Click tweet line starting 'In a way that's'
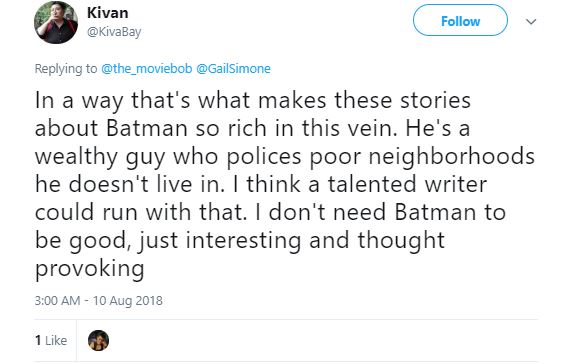The height and width of the screenshot is (364, 571). 253,101
